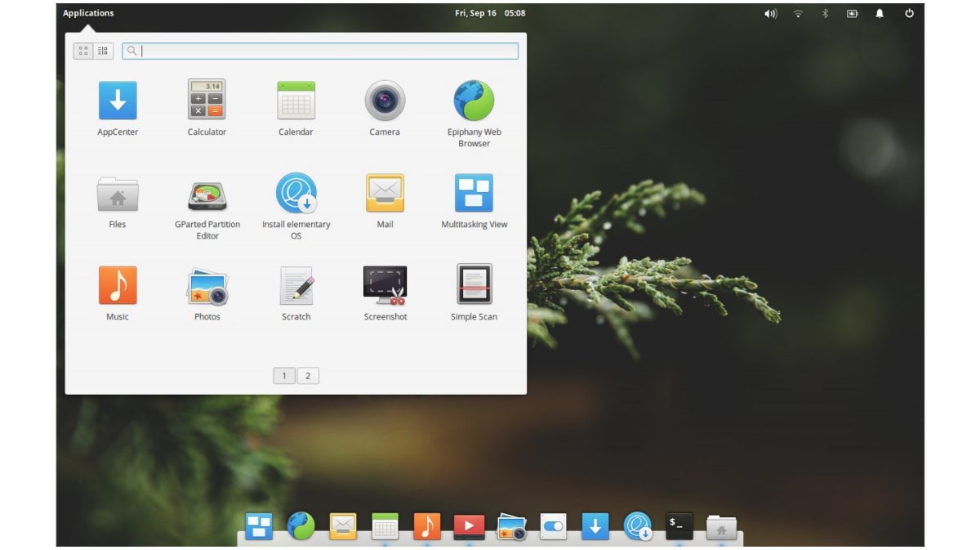Image resolution: width=980 pixels, height=550 pixels.
Task: Expand the power session menu
Action: pyautogui.click(x=909, y=13)
